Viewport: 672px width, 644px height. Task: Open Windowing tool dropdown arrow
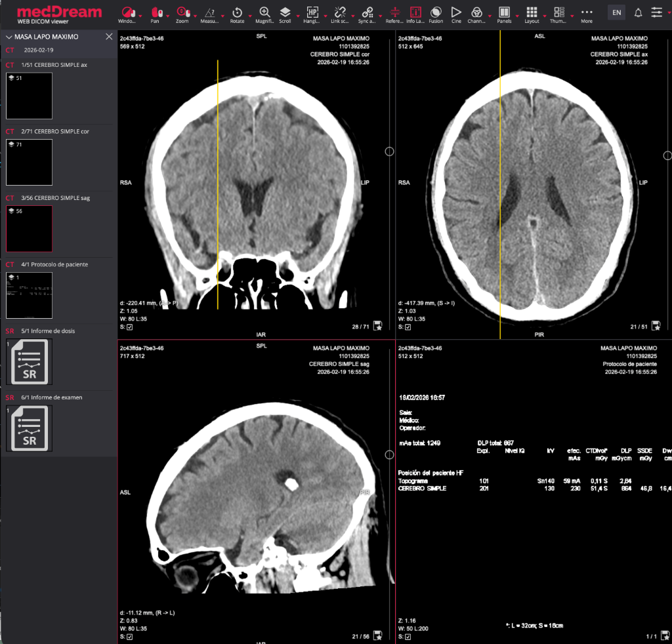140,16
